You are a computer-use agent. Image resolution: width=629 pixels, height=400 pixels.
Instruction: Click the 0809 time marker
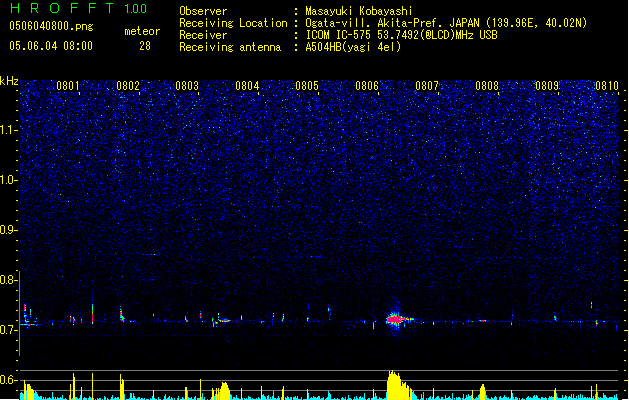(x=547, y=86)
